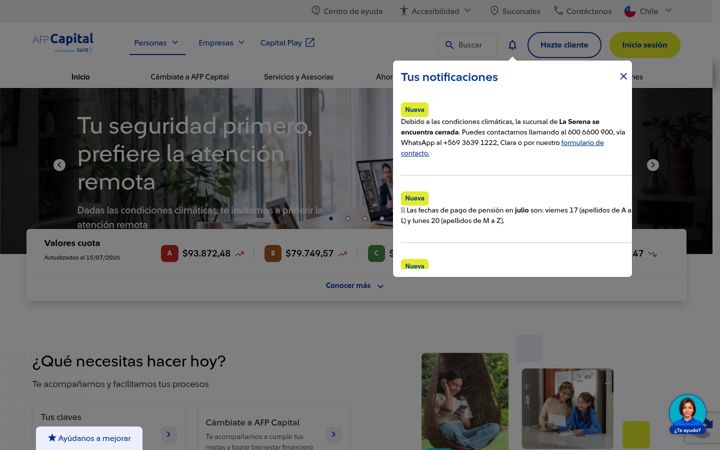
Task: Expand the Empresas dropdown menu
Action: click(x=221, y=43)
